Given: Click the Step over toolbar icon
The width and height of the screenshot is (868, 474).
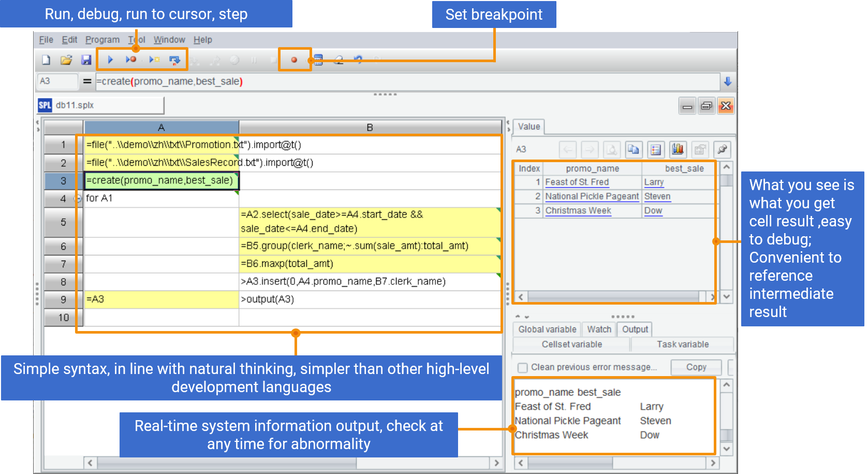Looking at the screenshot, I should click(x=175, y=60).
